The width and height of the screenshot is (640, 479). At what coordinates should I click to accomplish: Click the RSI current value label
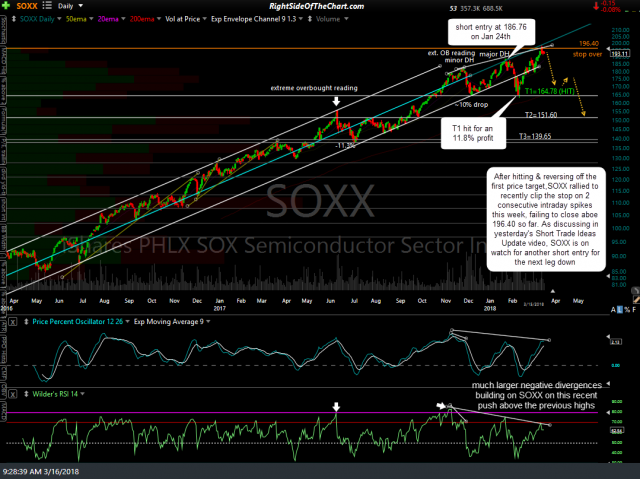616,430
